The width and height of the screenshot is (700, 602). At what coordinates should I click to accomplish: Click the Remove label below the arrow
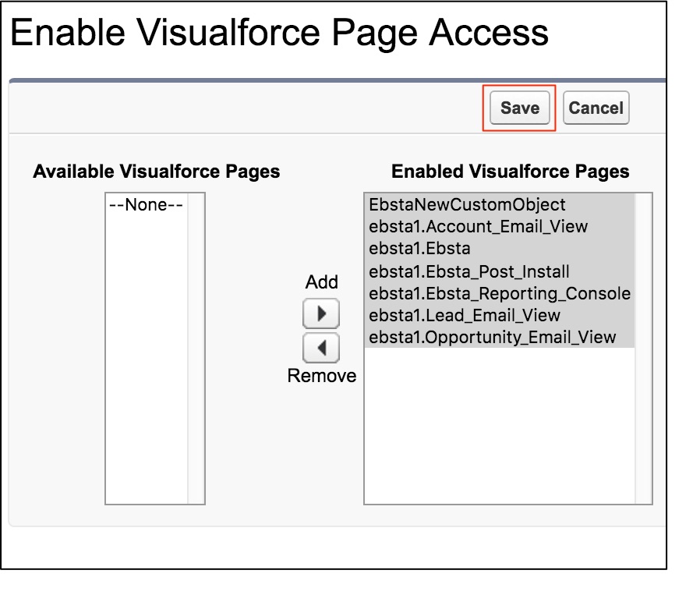[x=321, y=376]
